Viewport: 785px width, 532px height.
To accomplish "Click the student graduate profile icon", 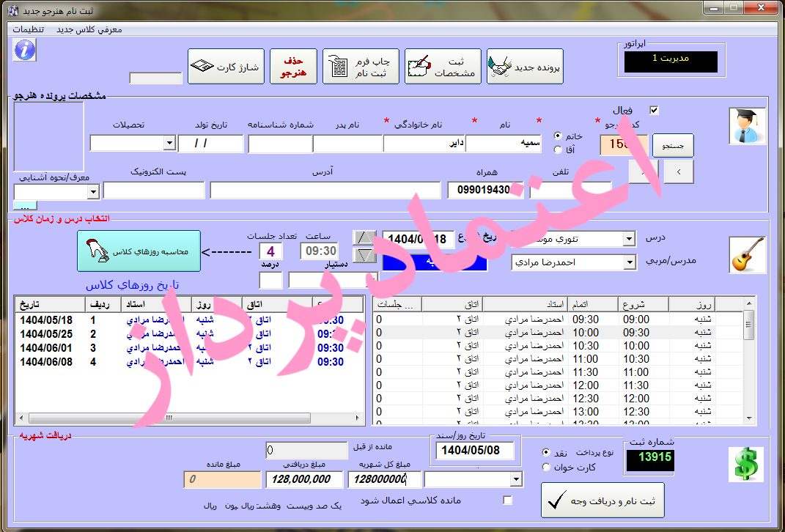I will [747, 126].
